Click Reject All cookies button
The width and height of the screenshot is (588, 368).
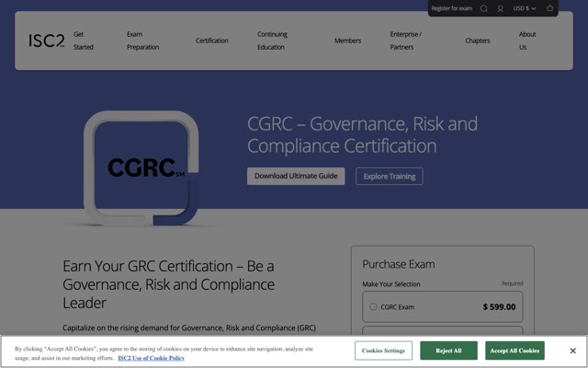448,351
